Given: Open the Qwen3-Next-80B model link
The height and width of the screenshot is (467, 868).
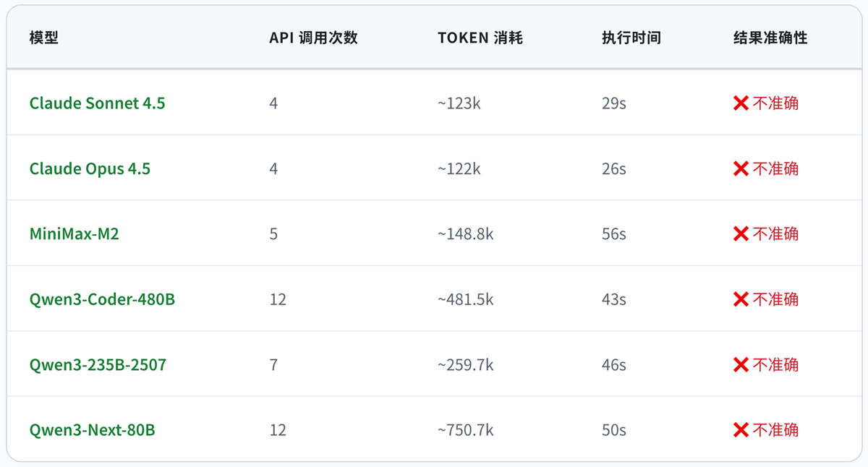Looking at the screenshot, I should pos(92,430).
